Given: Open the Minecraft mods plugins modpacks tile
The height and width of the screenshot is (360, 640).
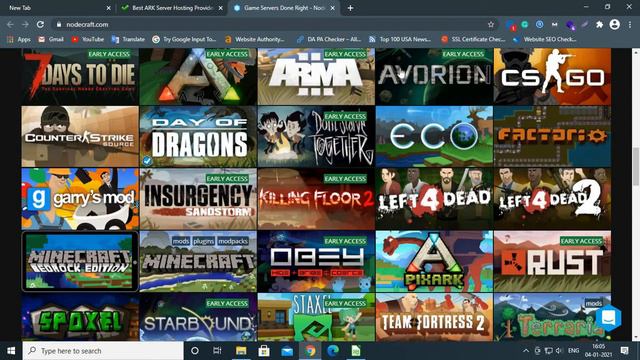Looking at the screenshot, I should [x=198, y=261].
